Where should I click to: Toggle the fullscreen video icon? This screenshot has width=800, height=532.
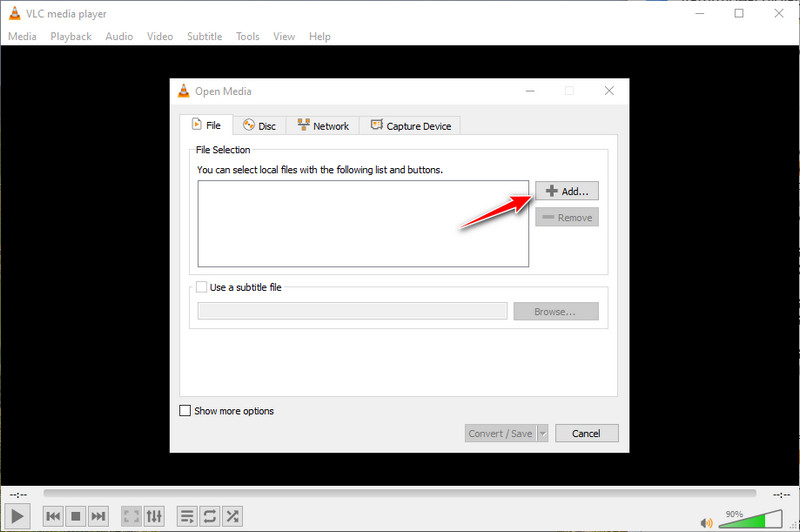tap(131, 516)
